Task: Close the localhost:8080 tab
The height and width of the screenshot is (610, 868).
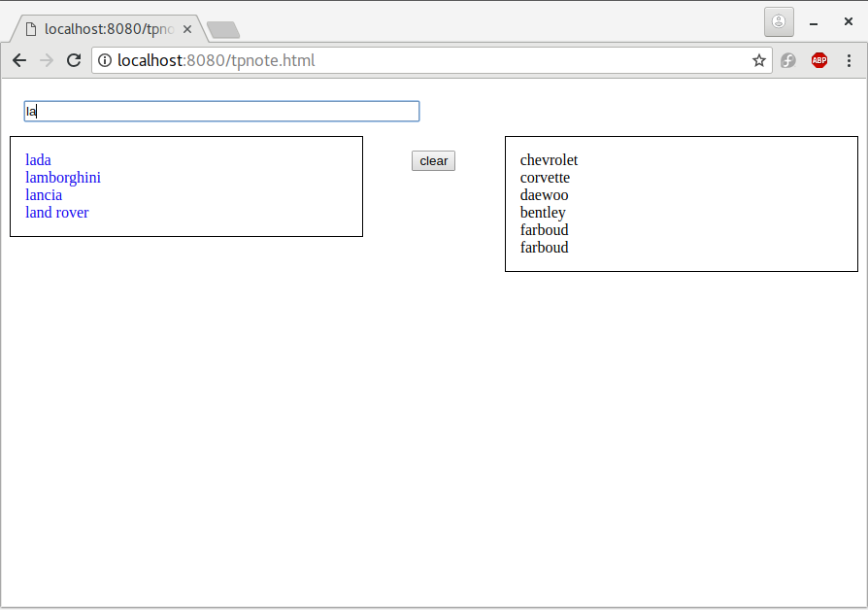Action: pos(187,29)
